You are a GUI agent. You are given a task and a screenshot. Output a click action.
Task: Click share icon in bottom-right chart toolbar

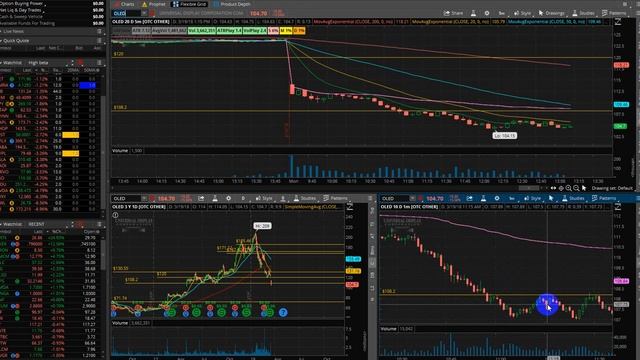(469, 198)
